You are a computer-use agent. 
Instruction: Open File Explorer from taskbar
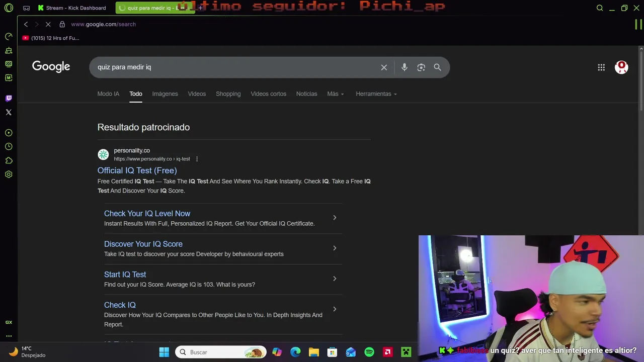pyautogui.click(x=314, y=352)
